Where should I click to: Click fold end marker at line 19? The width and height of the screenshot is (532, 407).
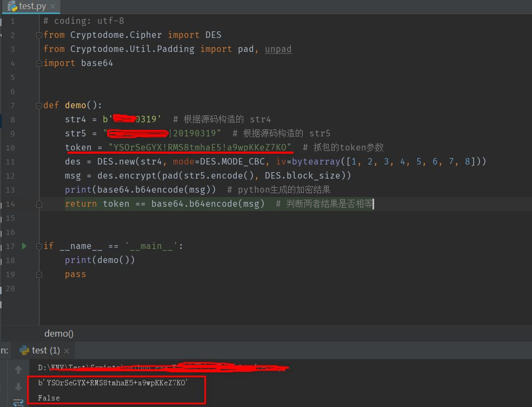coord(39,274)
